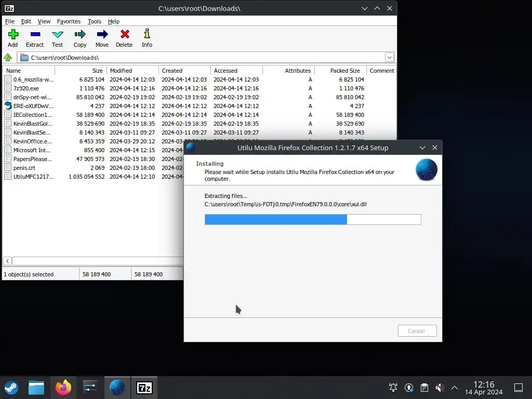Click the ERE-oXUfDwV file icon
Screen dimensions: 532x399
coord(8,106)
